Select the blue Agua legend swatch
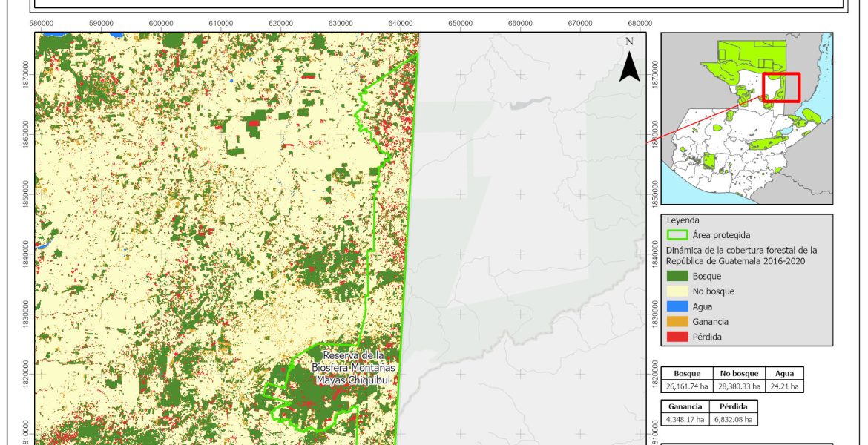 coord(677,306)
